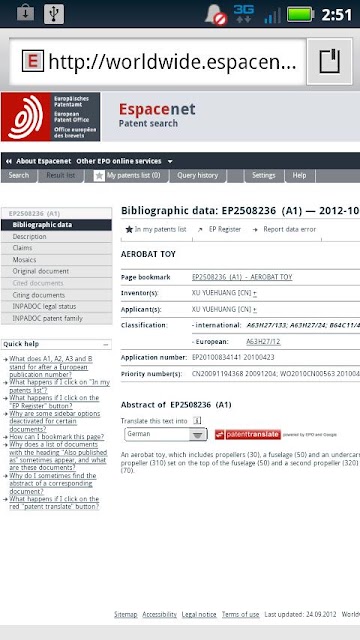Click the Espacenet site favicon in the address bar
This screenshot has height=640, width=360.
(33, 62)
